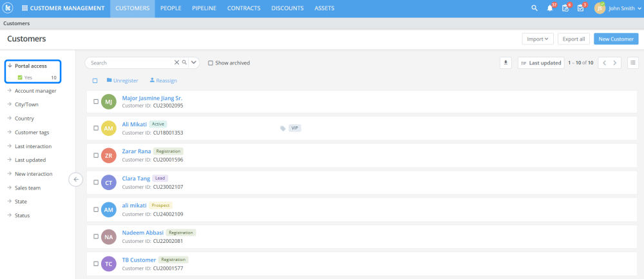Viewport: 644px width, 279px height.
Task: Select ali mikati Prospect row checkbox
Action: (96, 209)
